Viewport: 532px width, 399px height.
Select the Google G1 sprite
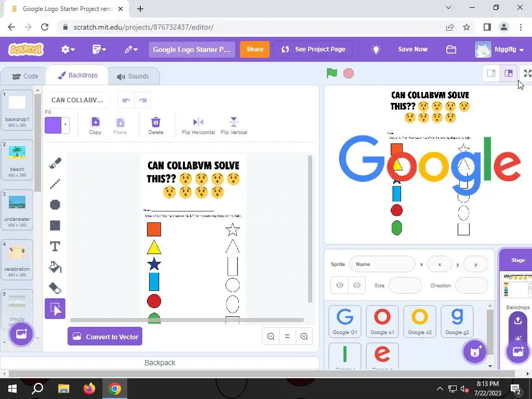click(x=345, y=321)
